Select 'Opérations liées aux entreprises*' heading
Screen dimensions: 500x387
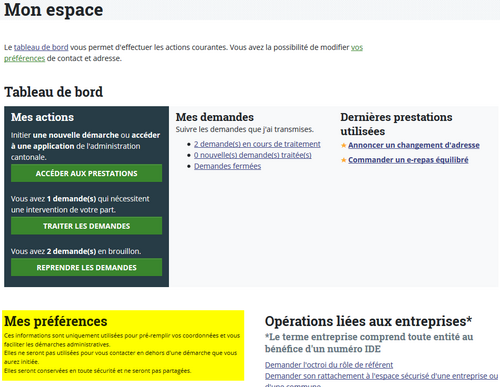(x=368, y=321)
